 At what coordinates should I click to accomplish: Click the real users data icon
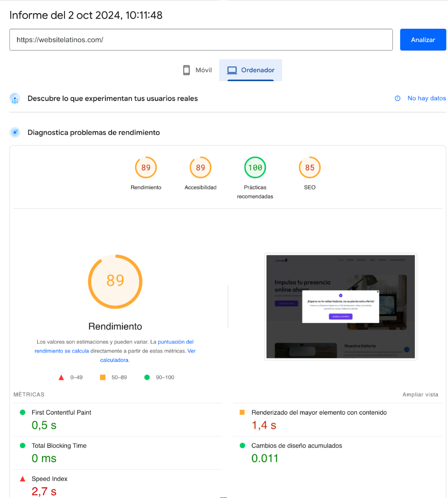coord(15,99)
